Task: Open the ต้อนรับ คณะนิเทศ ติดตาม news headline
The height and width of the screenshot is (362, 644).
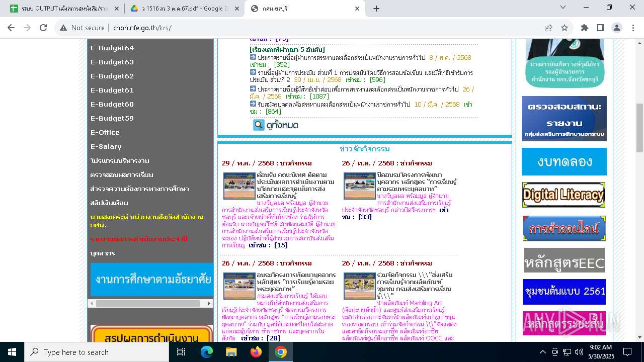Action: click(x=295, y=185)
